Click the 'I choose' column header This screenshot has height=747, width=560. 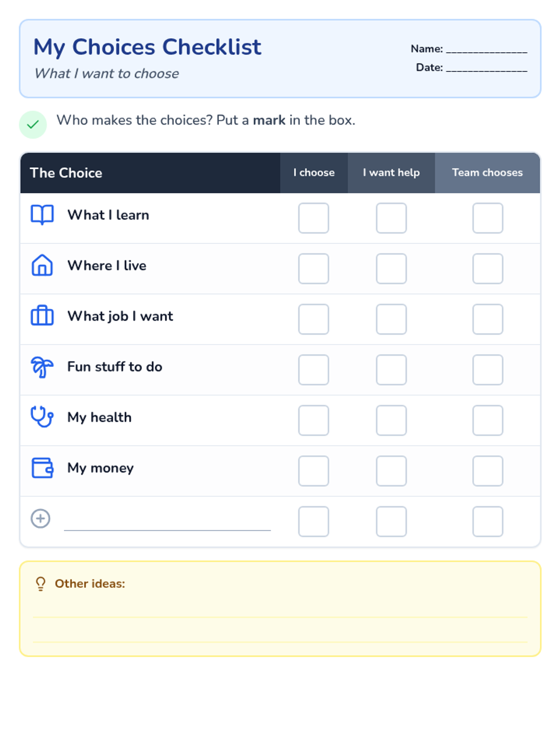(314, 173)
